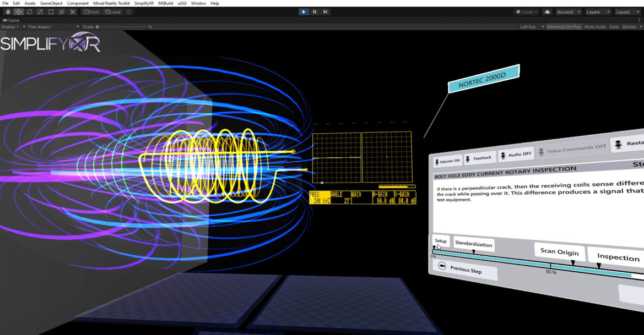Screen dimensions: 644x335
Task: Select the Scale tool
Action: click(40, 12)
